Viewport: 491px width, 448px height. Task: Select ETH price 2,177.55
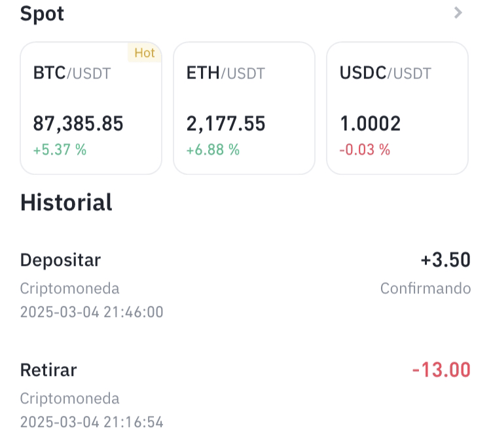click(x=226, y=123)
